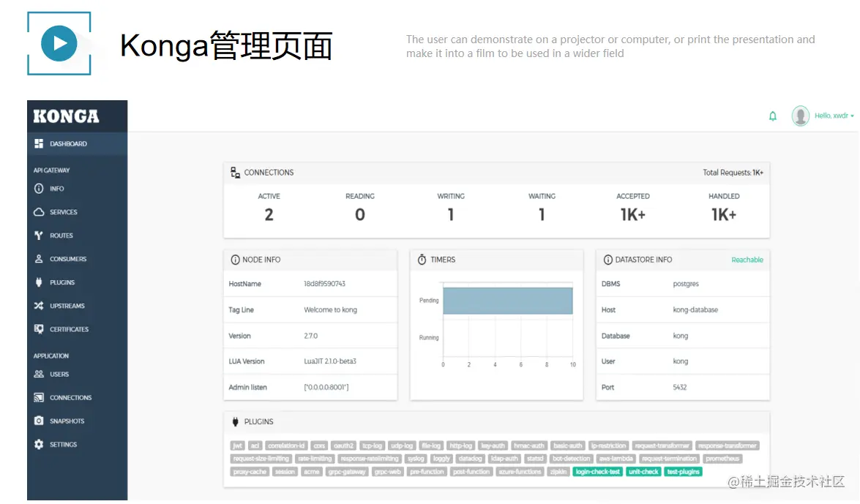
Task: Click the rate-limiting plugin tag
Action: [314, 459]
